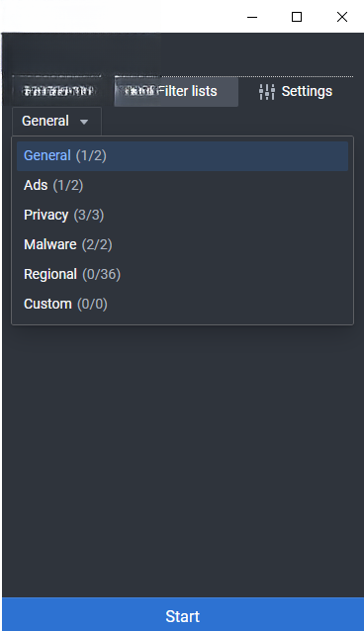This screenshot has height=631, width=364.
Task: Click the dark header area above tabs
Action: (x=183, y=54)
